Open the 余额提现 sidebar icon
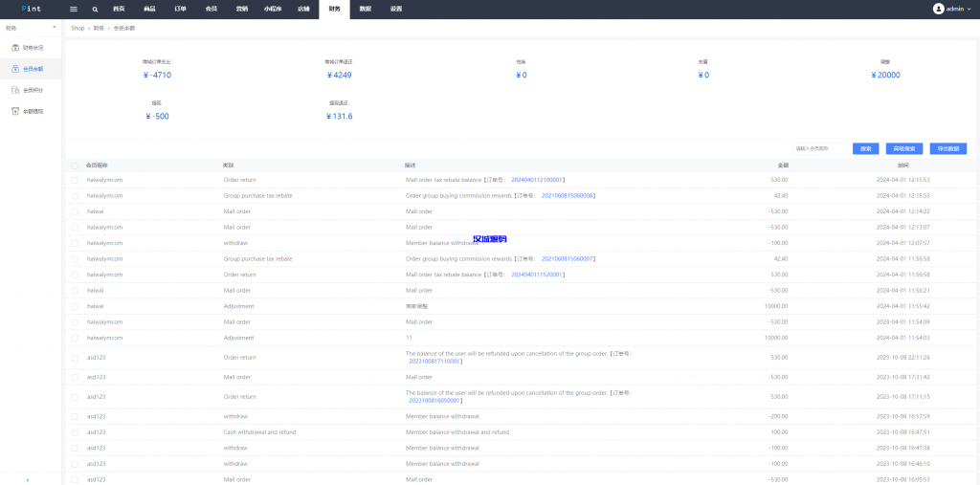980x485 pixels. (14, 111)
